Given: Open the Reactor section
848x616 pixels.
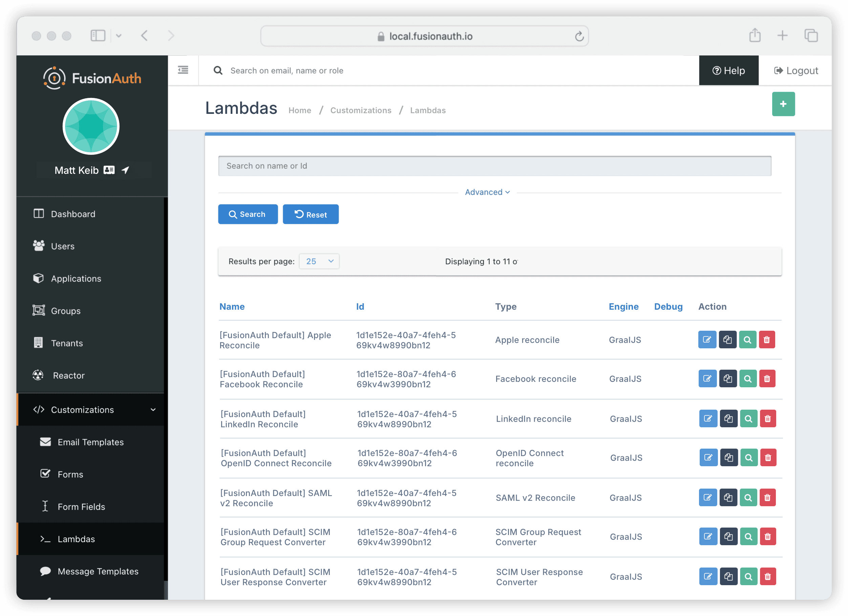Looking at the screenshot, I should (70, 375).
